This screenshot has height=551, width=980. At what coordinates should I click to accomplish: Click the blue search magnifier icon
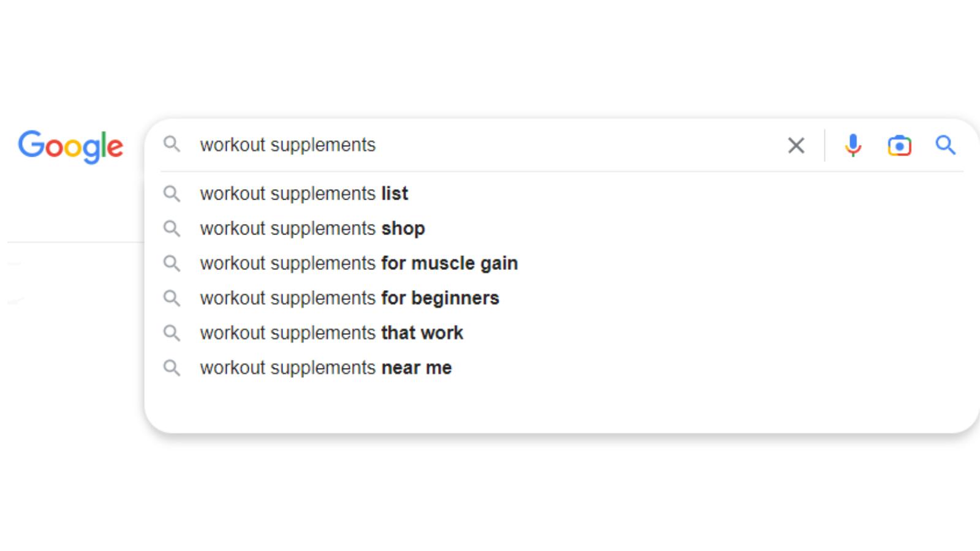946,145
